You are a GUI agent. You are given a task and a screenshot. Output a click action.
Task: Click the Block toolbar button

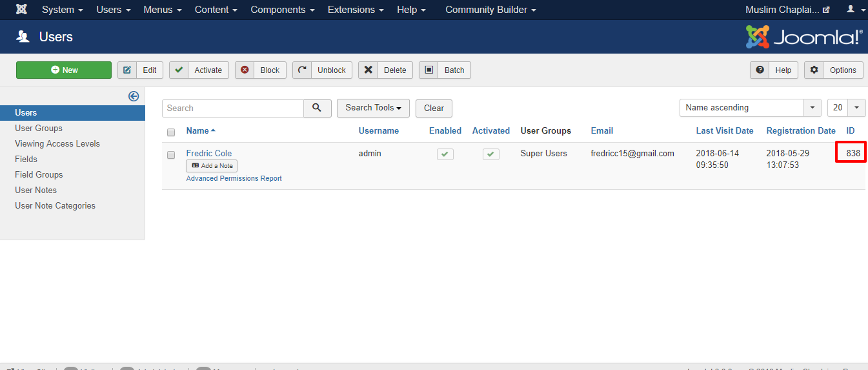click(x=261, y=70)
